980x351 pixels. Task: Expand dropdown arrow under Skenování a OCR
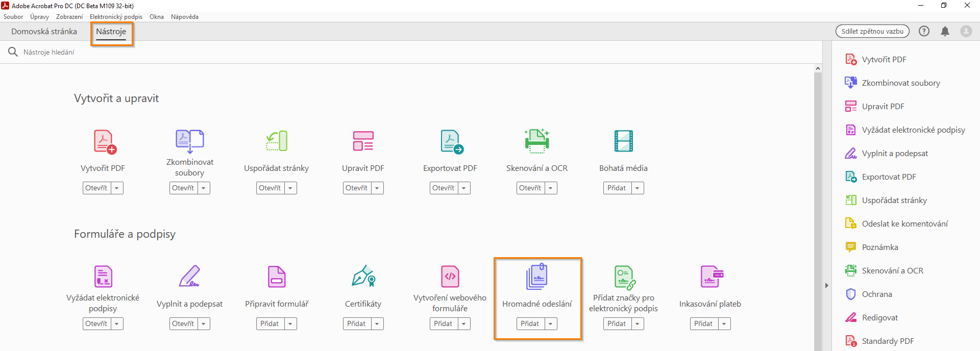click(x=551, y=188)
